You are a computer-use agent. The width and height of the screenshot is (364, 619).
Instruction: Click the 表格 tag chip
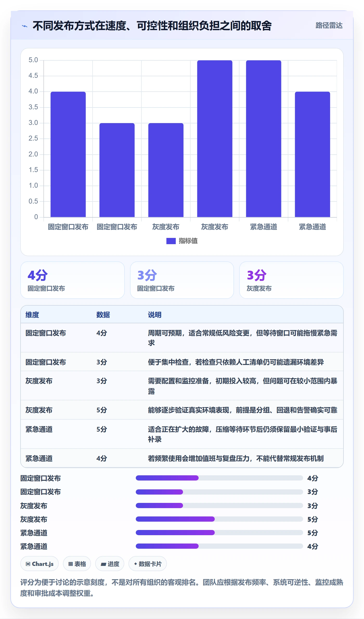[x=77, y=564]
